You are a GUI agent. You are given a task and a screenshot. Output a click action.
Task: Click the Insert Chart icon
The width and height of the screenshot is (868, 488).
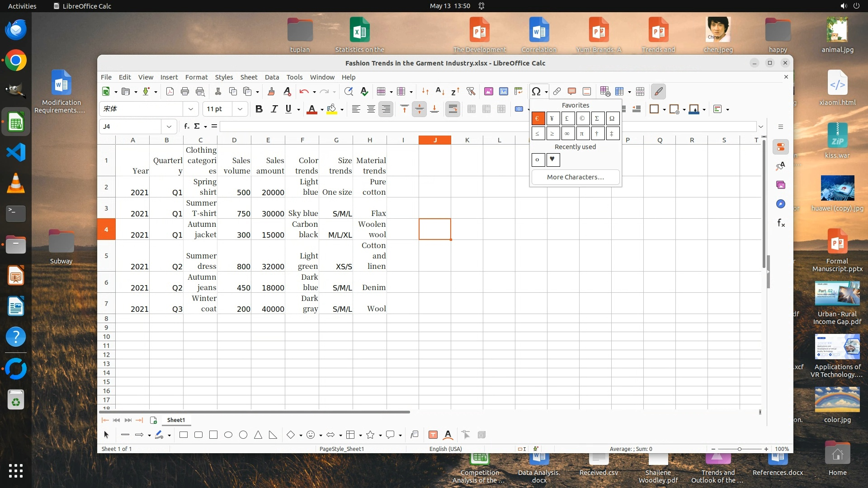[x=503, y=91]
